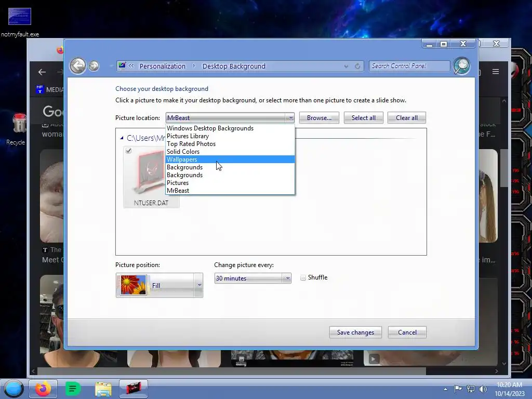Open File Explorer from the taskbar
Image resolution: width=532 pixels, height=399 pixels.
coord(103,389)
